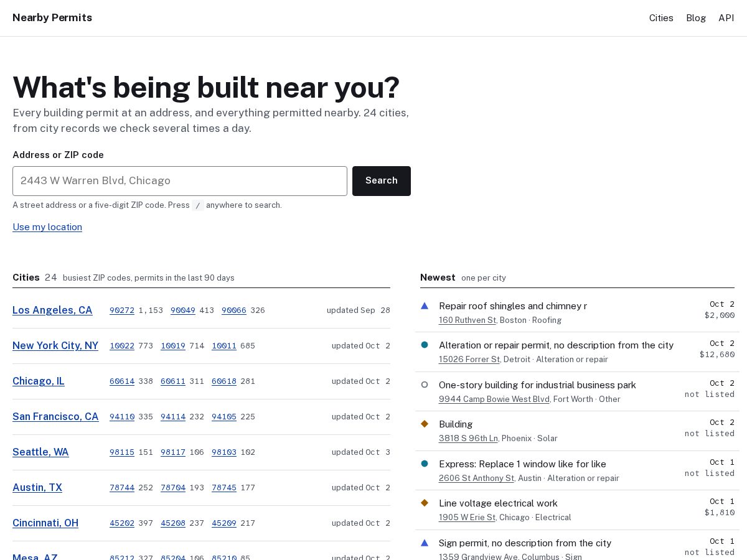Click the 'One-story building for industrial business park' title
The height and width of the screenshot is (560, 747).
point(537,385)
